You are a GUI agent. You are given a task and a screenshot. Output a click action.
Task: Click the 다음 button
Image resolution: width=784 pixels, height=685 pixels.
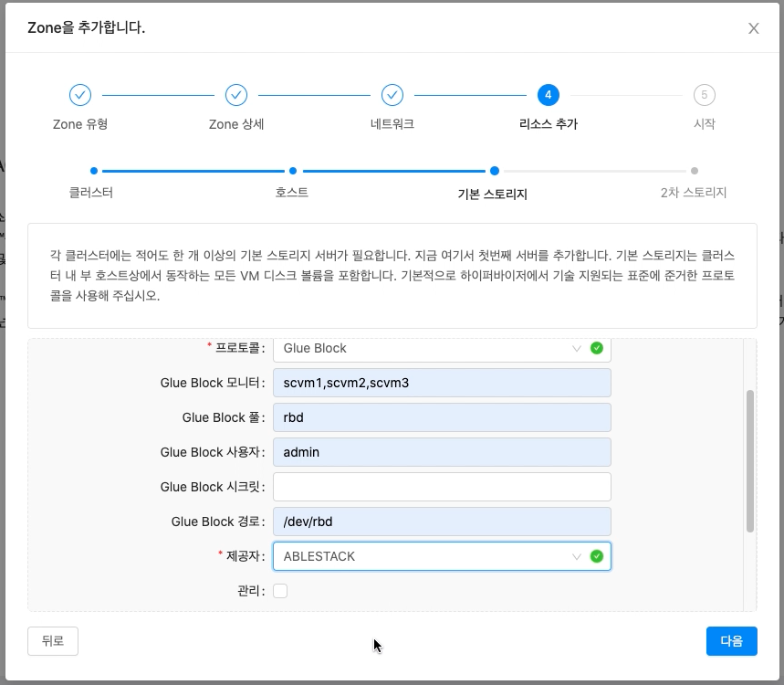(731, 640)
